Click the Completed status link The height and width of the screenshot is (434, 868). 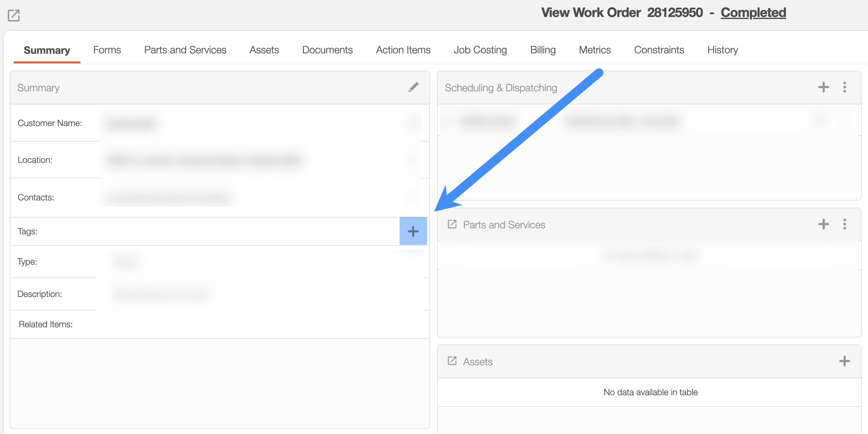coord(753,13)
